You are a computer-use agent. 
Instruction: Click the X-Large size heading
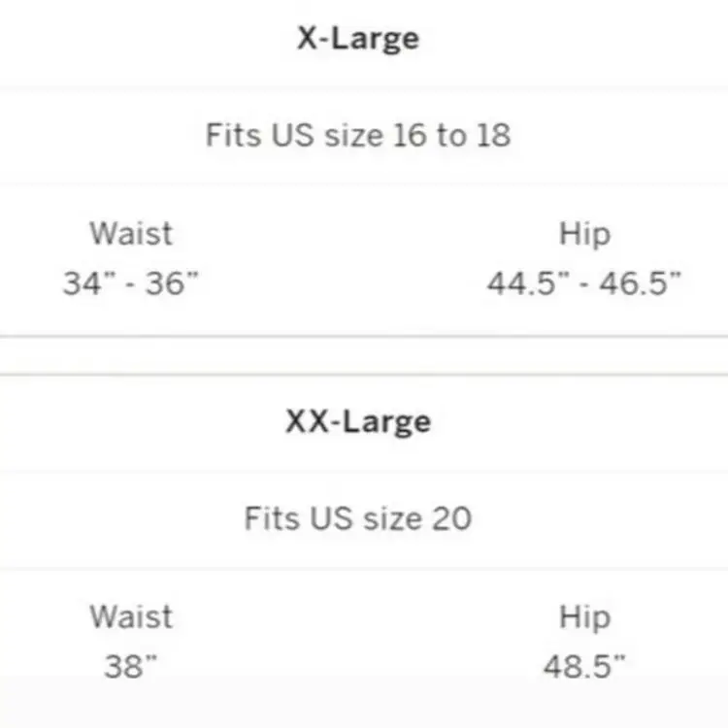tap(358, 39)
